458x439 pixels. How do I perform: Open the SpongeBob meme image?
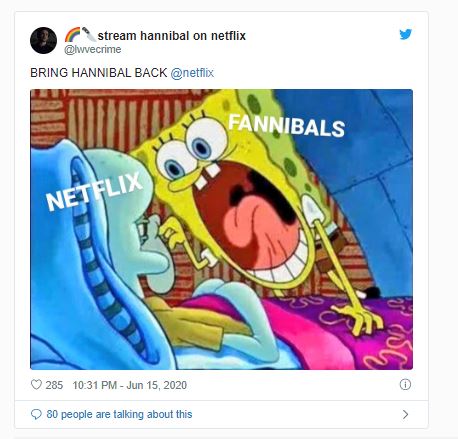[221, 229]
